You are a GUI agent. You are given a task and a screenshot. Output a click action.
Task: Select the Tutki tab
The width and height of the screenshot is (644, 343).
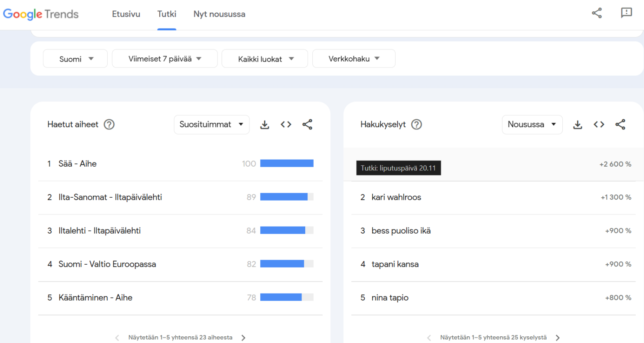coord(166,14)
